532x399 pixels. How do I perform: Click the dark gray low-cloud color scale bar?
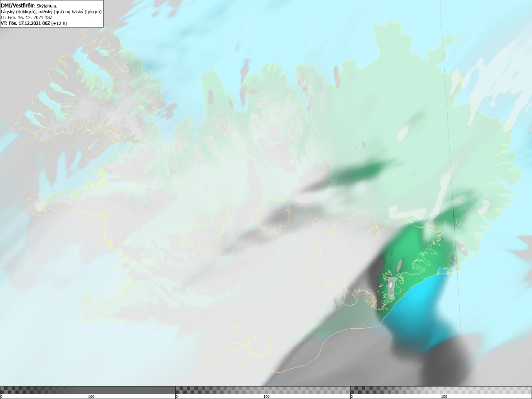pyautogui.click(x=88, y=390)
